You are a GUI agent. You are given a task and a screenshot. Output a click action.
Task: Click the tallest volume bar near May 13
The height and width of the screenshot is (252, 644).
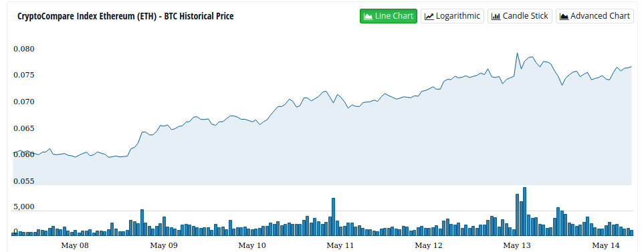[524, 211]
